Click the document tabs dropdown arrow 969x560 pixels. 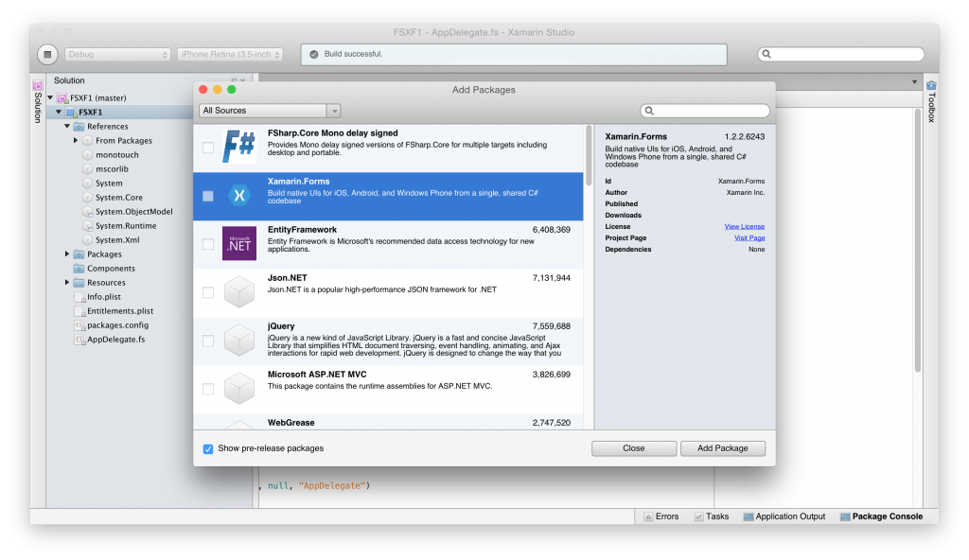(915, 81)
